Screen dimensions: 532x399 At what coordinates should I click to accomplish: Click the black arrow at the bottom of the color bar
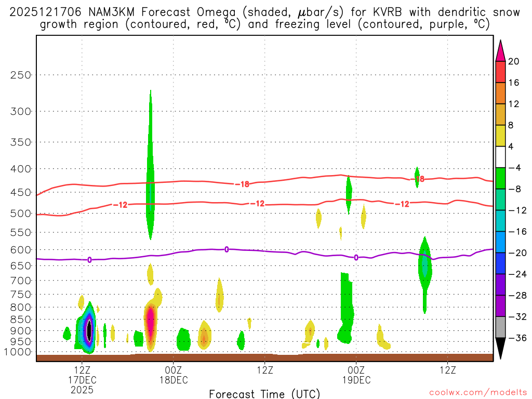[500, 349]
